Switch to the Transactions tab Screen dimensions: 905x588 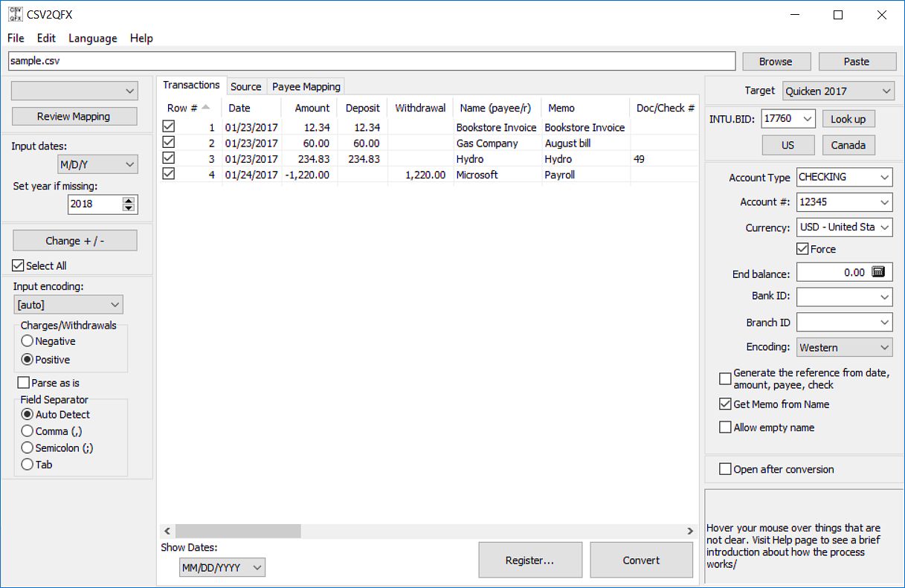pyautogui.click(x=191, y=85)
